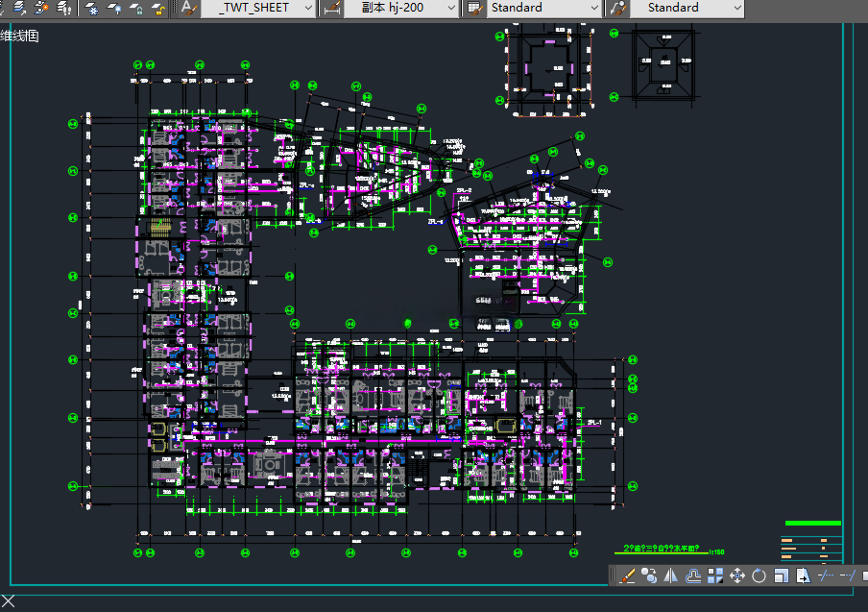The width and height of the screenshot is (868, 612).
Task: Select the bright green bar above the title block
Action: click(812, 523)
